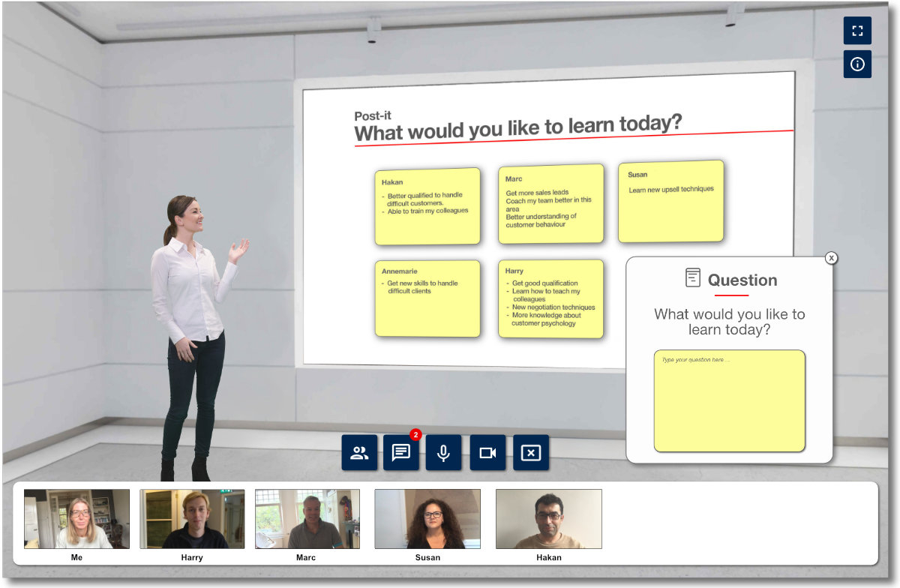This screenshot has height=588, width=900.
Task: Select the Me video thumbnail
Action: (x=76, y=519)
